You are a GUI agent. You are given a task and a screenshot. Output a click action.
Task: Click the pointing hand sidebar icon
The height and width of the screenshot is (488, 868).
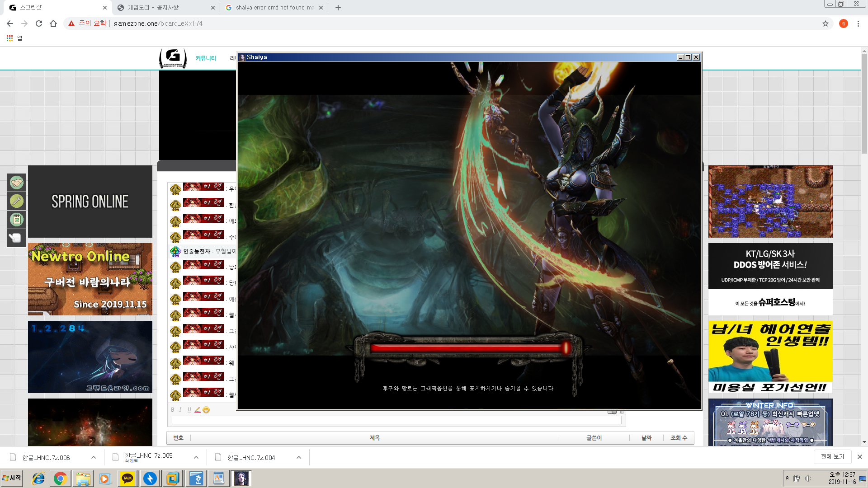pyautogui.click(x=17, y=238)
